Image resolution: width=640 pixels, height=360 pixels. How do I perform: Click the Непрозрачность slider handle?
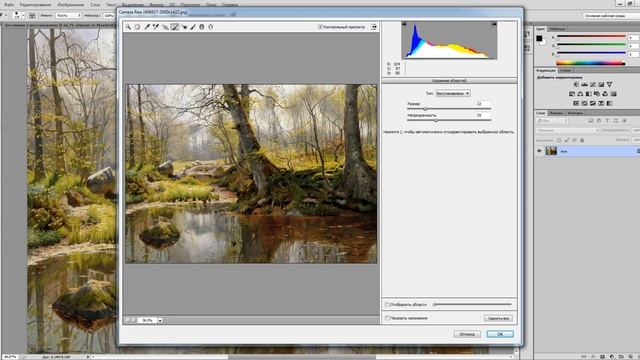click(436, 120)
